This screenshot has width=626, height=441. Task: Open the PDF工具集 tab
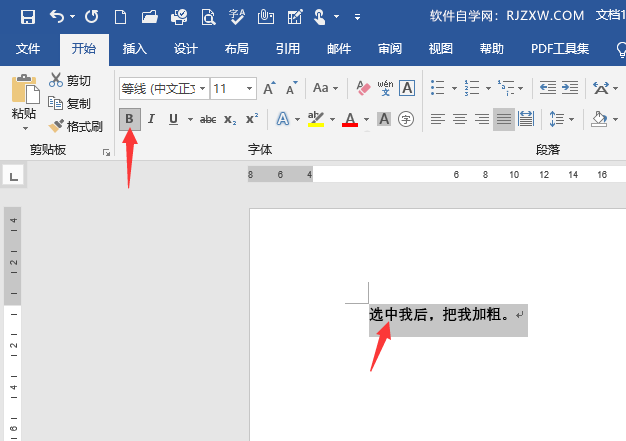tap(560, 49)
